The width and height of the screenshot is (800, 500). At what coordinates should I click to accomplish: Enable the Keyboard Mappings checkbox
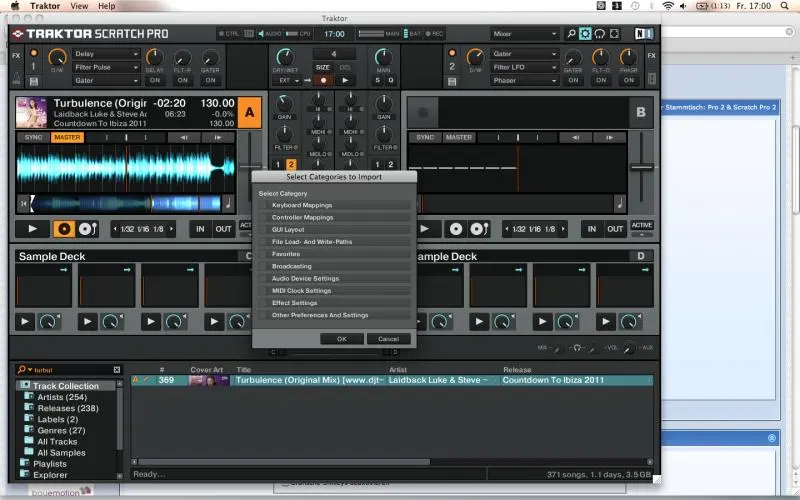(264, 205)
